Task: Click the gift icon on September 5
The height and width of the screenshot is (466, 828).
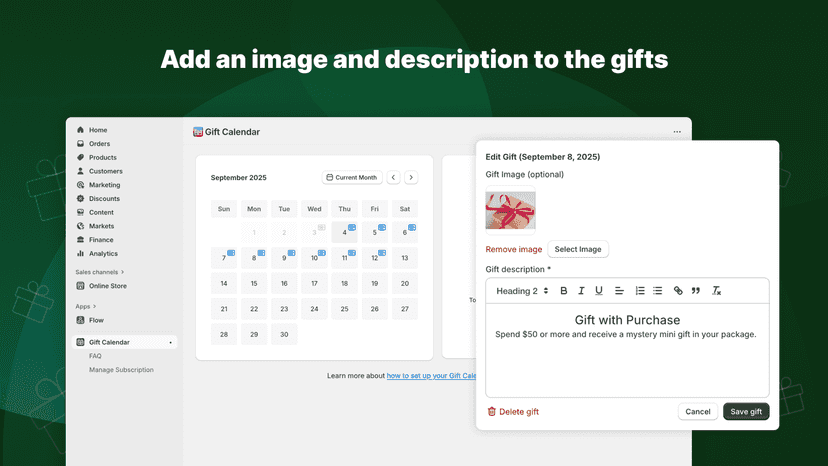Action: coord(382,228)
